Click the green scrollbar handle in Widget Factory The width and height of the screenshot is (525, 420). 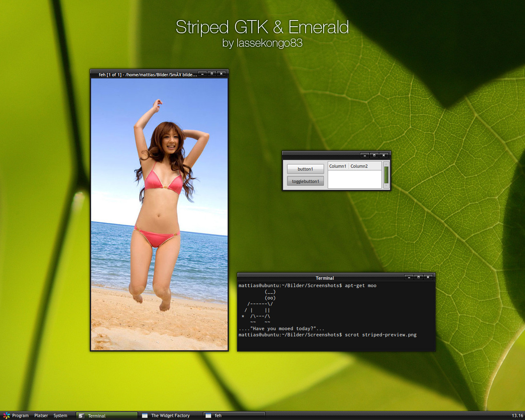coord(386,175)
